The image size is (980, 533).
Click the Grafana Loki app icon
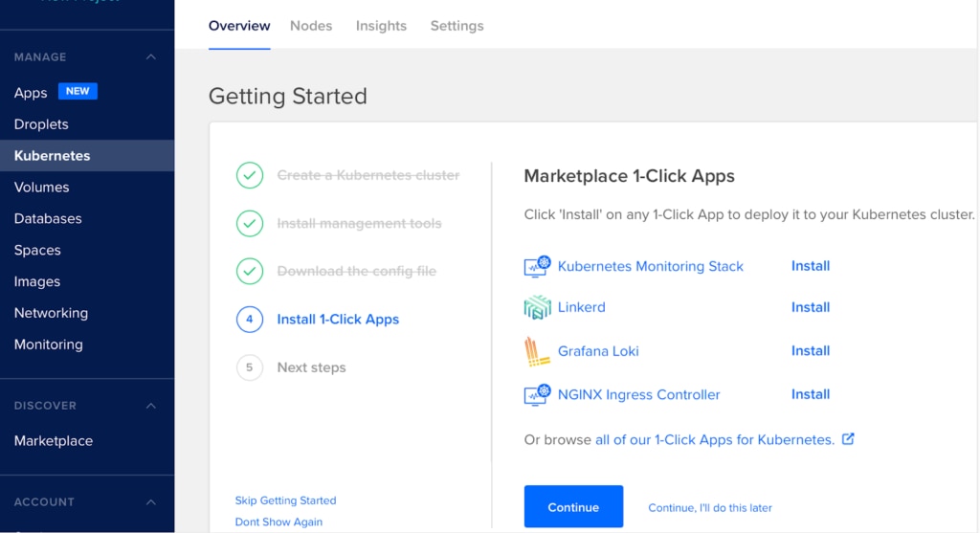tap(538, 351)
